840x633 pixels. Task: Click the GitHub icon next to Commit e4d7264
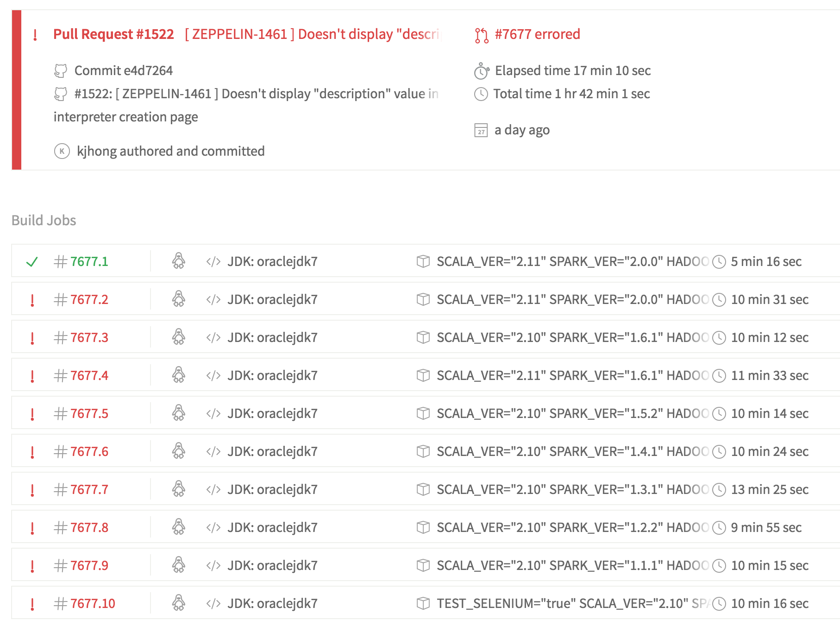pyautogui.click(x=61, y=71)
